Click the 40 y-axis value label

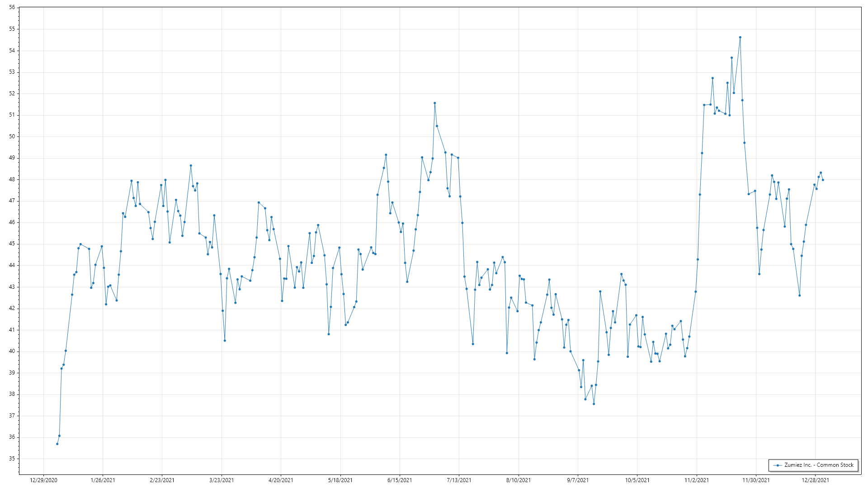(x=12, y=351)
